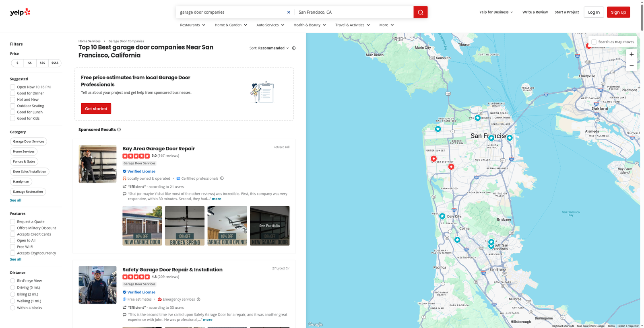Click the Yelp logo
Image resolution: width=644 pixels, height=328 pixels.
[x=20, y=12]
